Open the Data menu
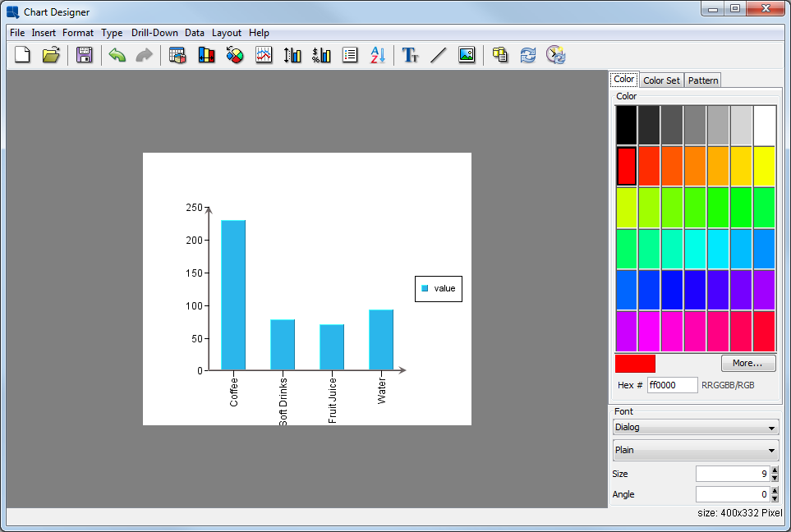This screenshot has height=532, width=791. click(194, 33)
